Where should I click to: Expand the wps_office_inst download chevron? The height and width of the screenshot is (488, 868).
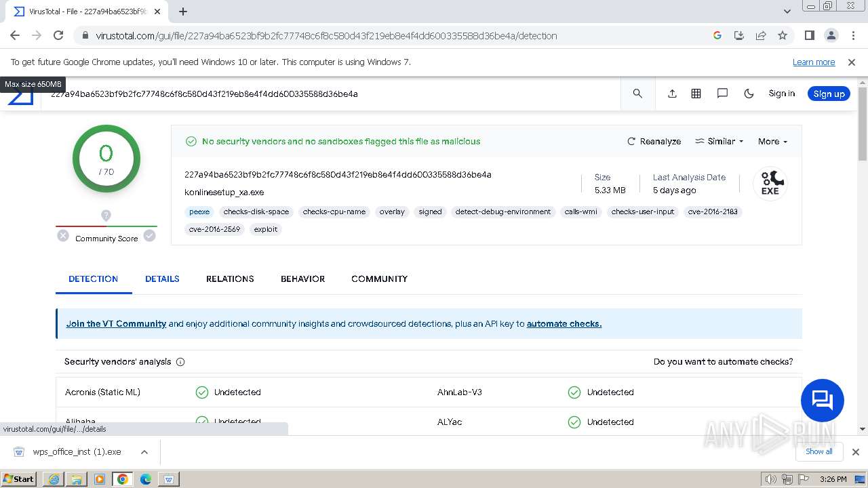coord(144,451)
